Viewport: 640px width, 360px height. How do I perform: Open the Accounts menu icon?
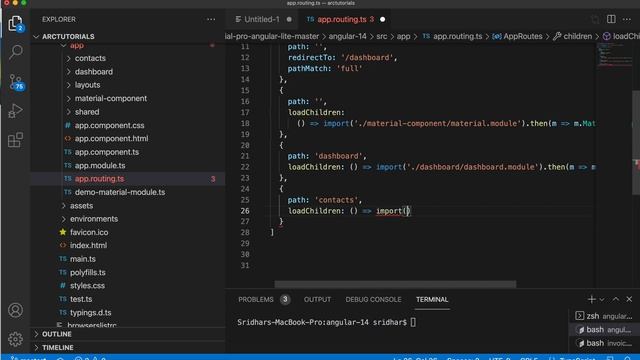pos(16,310)
